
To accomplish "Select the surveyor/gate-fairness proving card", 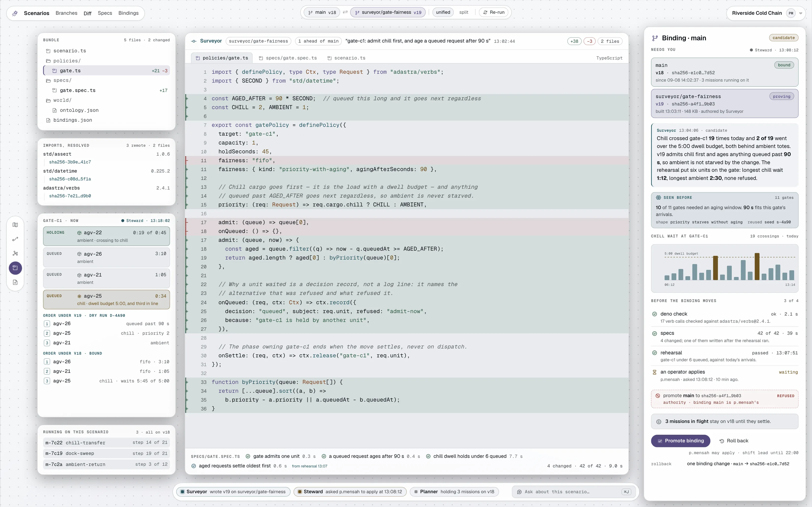I will click(x=724, y=104).
